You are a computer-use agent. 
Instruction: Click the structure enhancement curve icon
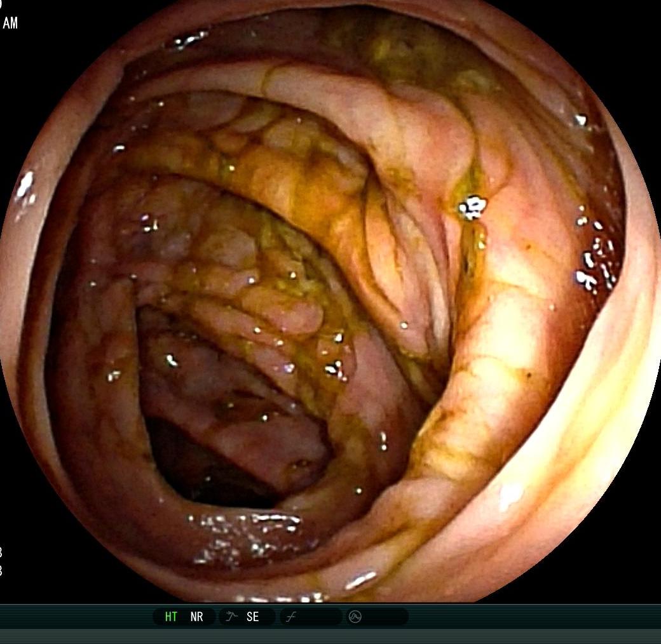click(231, 617)
